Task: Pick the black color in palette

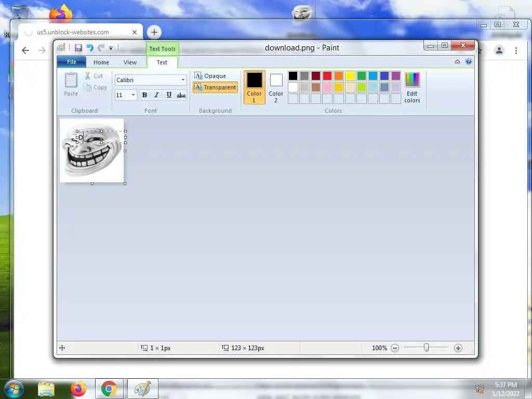Action: pyautogui.click(x=293, y=76)
